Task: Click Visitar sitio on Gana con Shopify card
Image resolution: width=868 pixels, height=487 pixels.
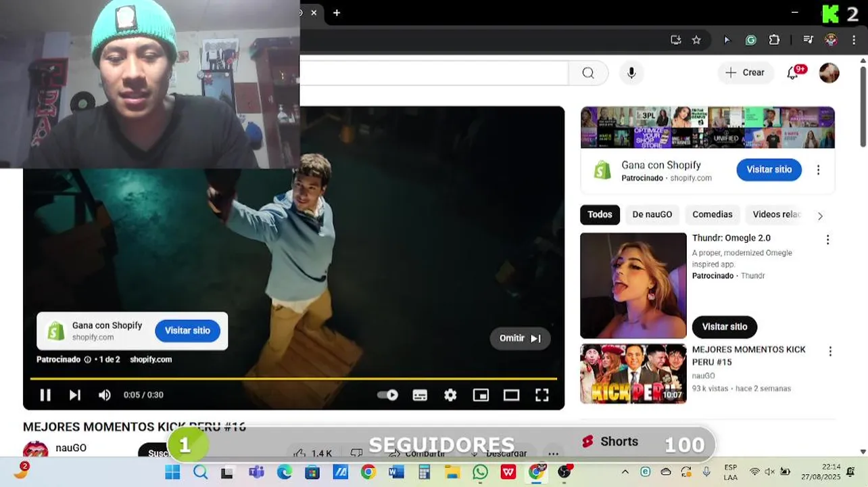Action: tap(769, 170)
